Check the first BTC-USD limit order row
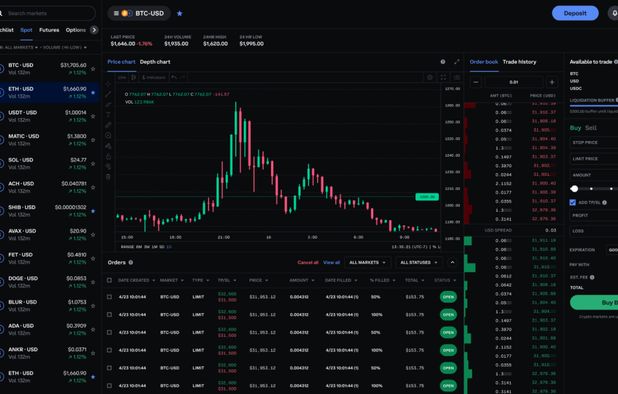Screen dimensions: 618x394 click(109, 297)
